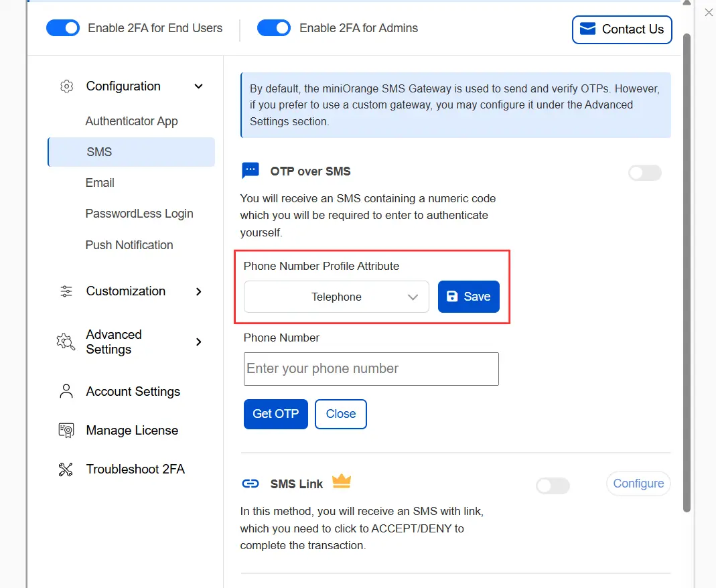Click the Customization heading text

(x=125, y=291)
